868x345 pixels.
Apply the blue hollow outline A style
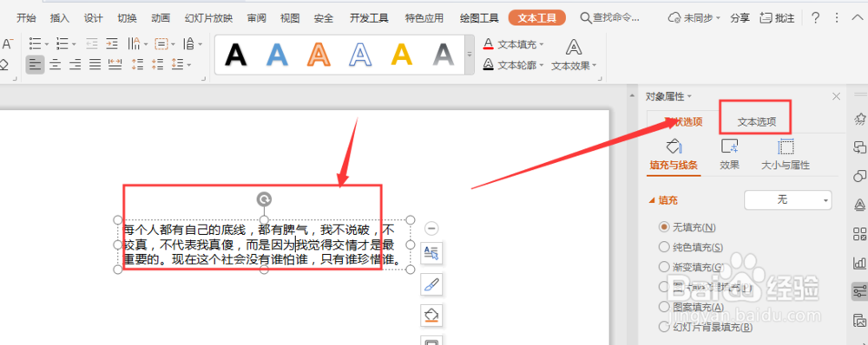tap(360, 55)
